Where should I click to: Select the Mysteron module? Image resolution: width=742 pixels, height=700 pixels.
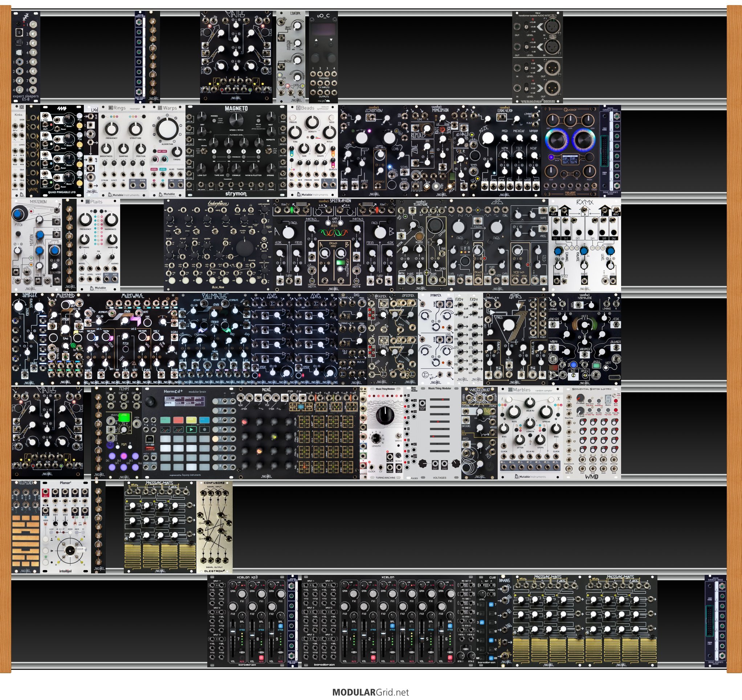[x=37, y=245]
